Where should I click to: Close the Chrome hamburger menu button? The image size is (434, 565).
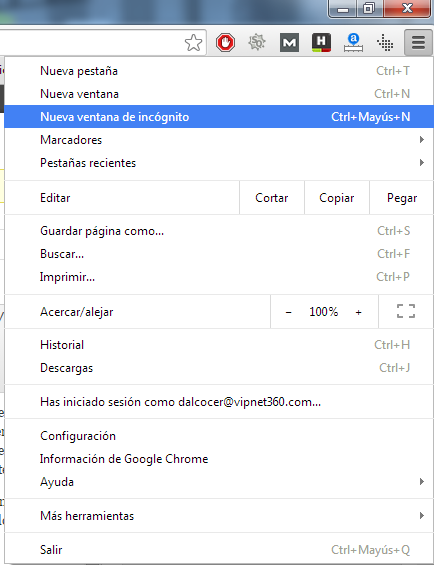(418, 43)
